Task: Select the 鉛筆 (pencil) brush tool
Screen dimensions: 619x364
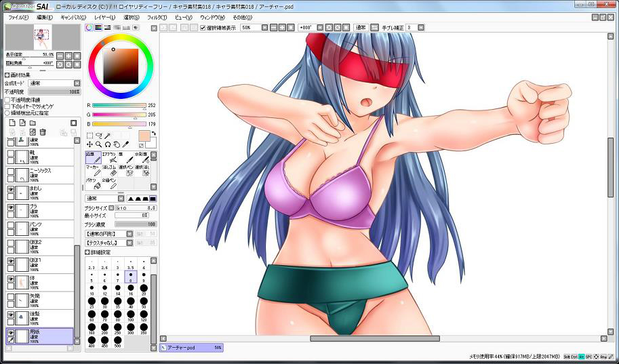Action: [x=92, y=157]
